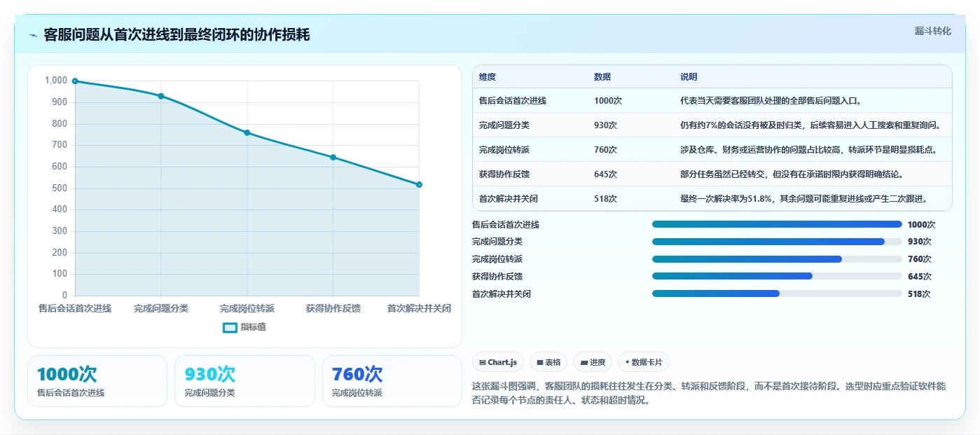
Task: Click the chart data point above 获得协作反馈
Action: point(333,157)
